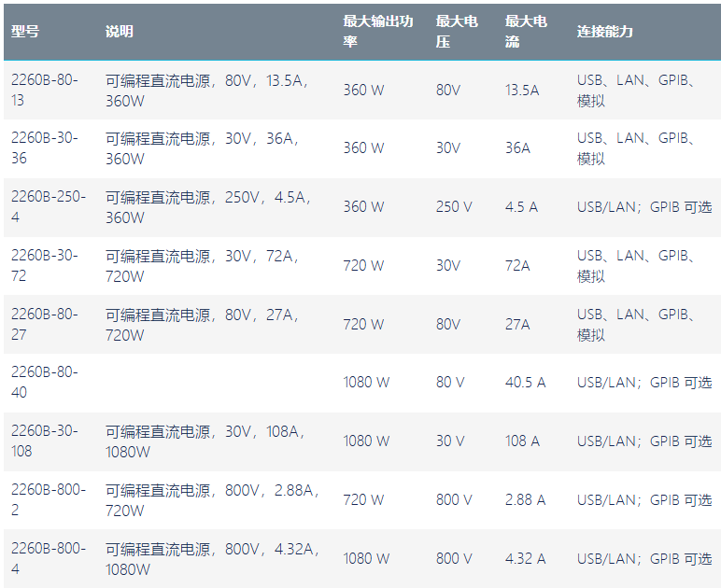Click the 最大电流 column header
Image resolution: width=721 pixels, height=588 pixels.
526,31
